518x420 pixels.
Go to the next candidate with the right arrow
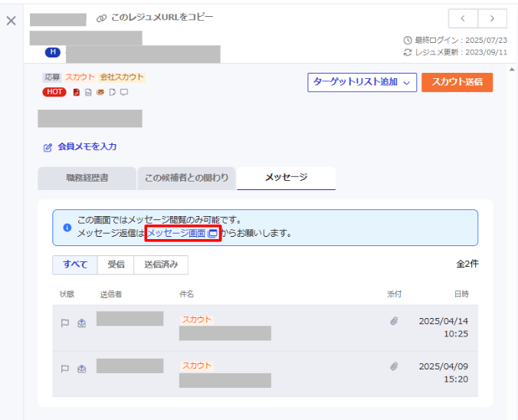tap(492, 18)
